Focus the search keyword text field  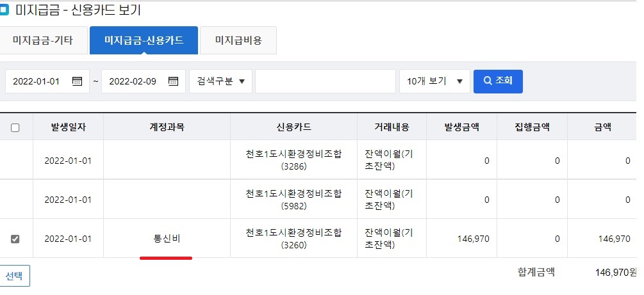(x=326, y=81)
